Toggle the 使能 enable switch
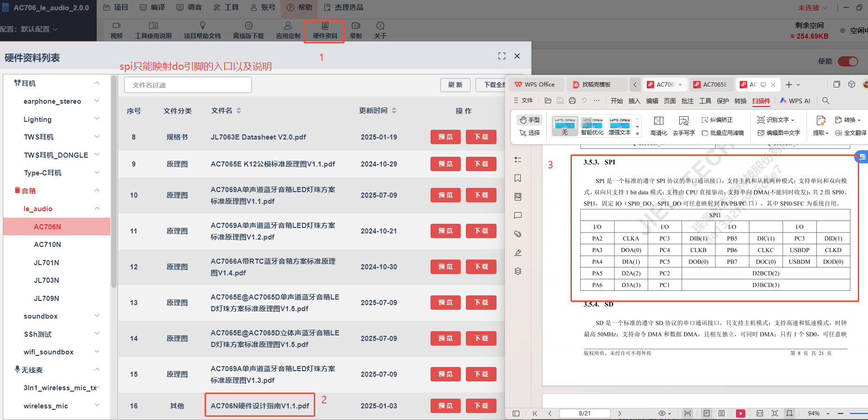The width and height of the screenshot is (868, 420). [848, 61]
